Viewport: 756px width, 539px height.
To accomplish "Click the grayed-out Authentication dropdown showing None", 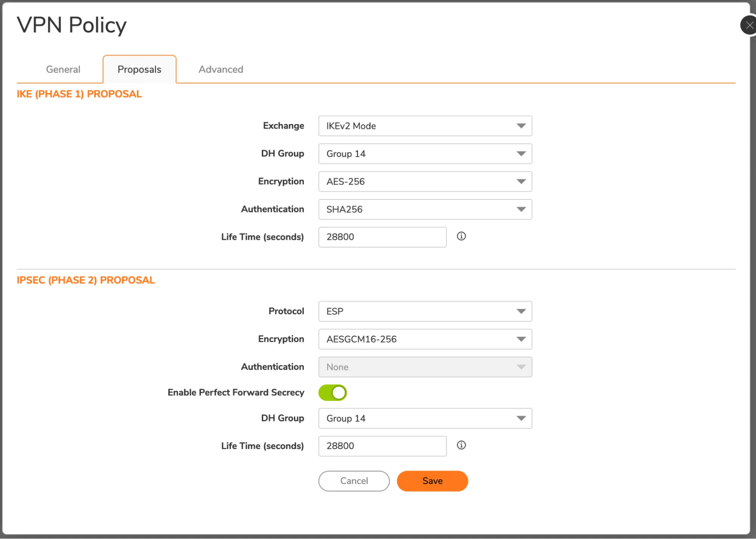I will [x=425, y=367].
